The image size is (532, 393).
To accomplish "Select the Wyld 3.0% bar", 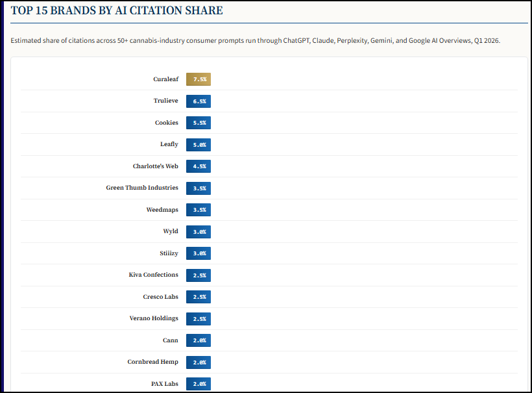I will pyautogui.click(x=199, y=232).
